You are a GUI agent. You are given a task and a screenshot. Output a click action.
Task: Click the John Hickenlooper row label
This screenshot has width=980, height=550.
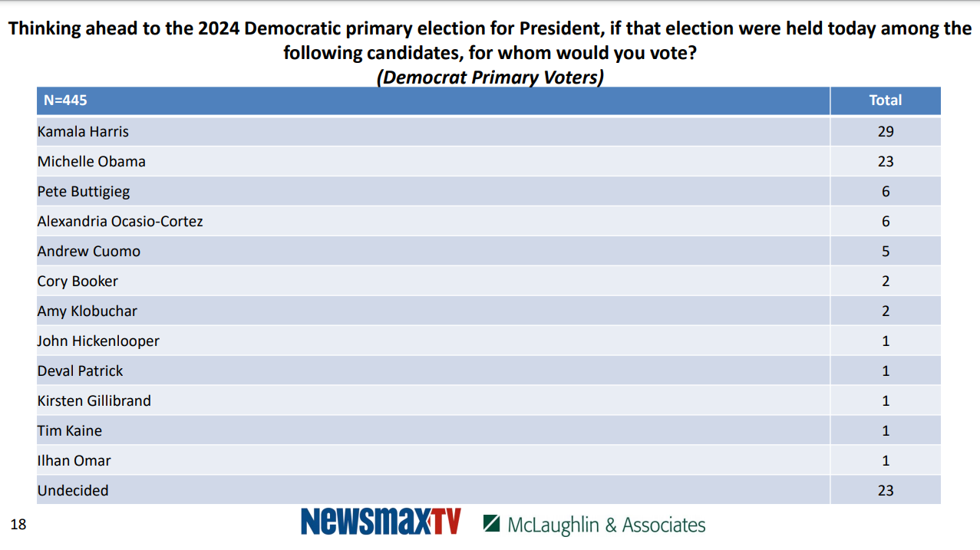[x=98, y=341]
